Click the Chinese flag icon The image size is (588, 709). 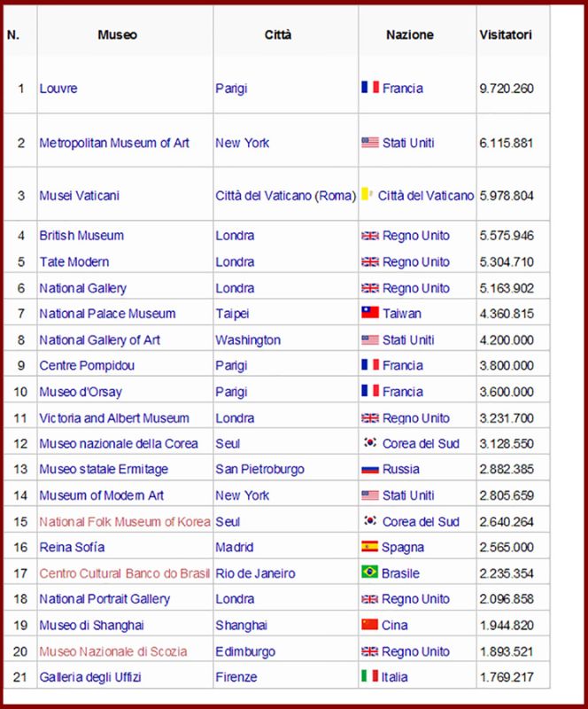369,624
